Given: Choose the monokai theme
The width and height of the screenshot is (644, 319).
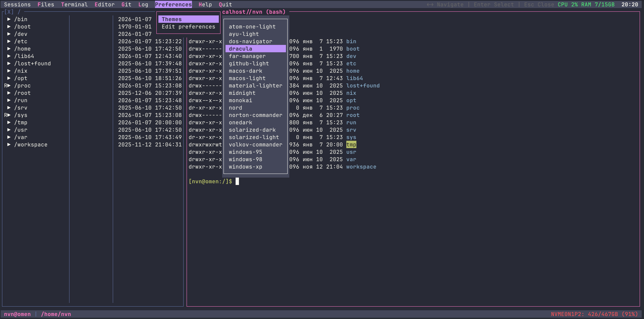Looking at the screenshot, I should [x=240, y=101].
